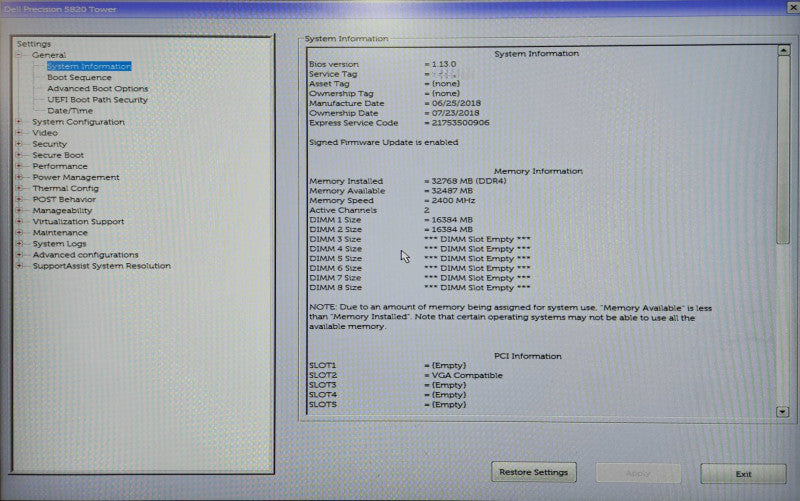Expand the Thermal Config node
This screenshot has width=800, height=501.
coord(19,188)
